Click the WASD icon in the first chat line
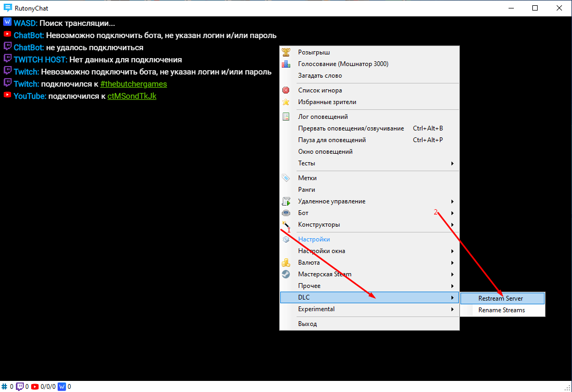The width and height of the screenshot is (572, 392). (7, 22)
